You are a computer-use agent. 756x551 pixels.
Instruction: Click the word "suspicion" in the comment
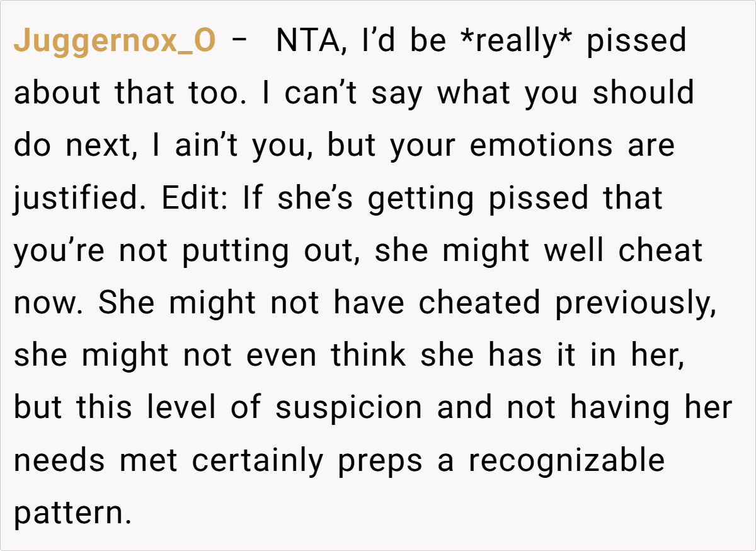tap(348, 408)
